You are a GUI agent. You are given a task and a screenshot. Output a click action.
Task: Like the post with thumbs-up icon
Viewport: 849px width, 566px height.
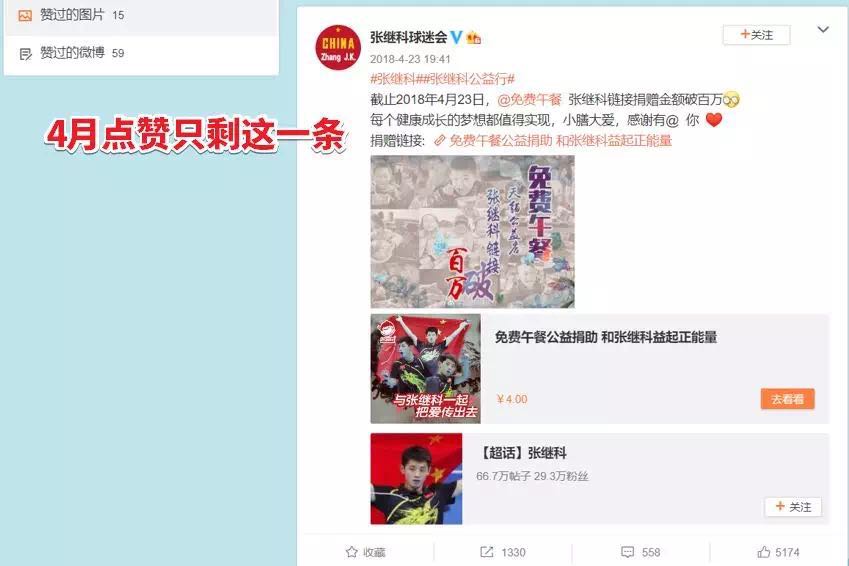[x=763, y=552]
